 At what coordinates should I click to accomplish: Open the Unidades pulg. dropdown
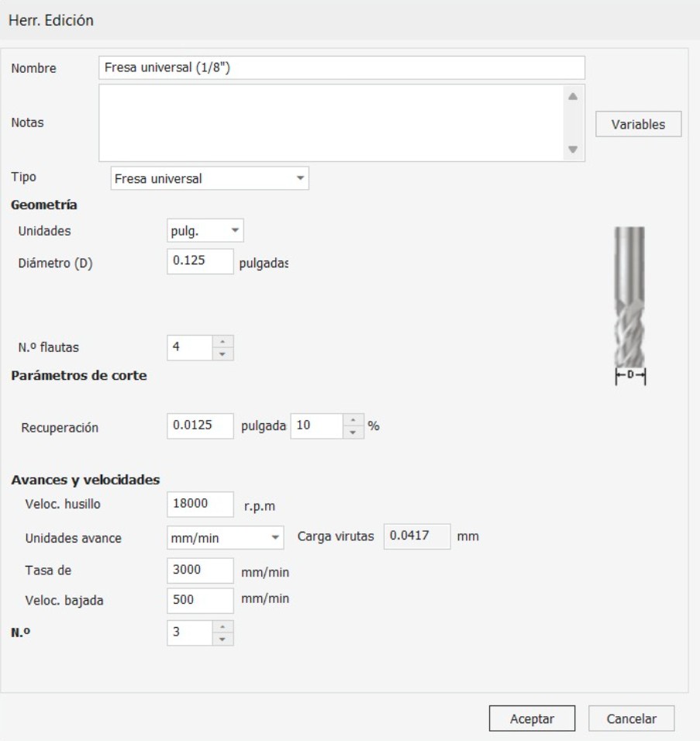pyautogui.click(x=205, y=231)
